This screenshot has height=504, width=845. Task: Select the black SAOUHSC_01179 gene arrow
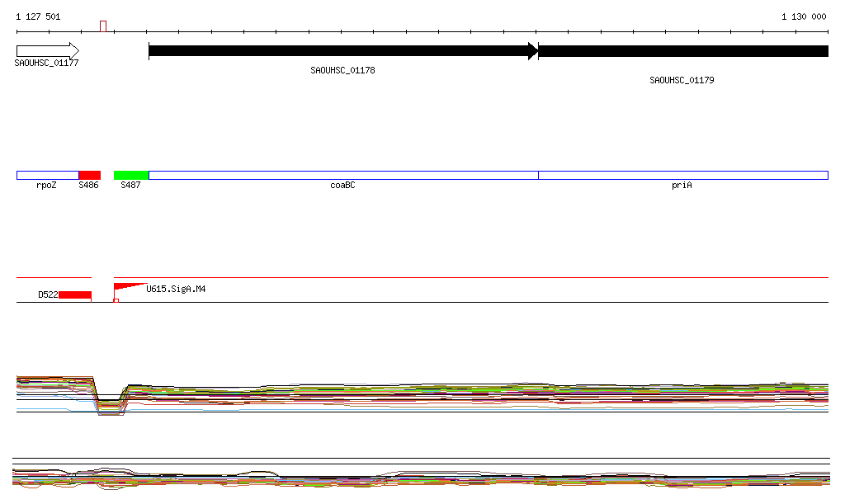pos(682,51)
